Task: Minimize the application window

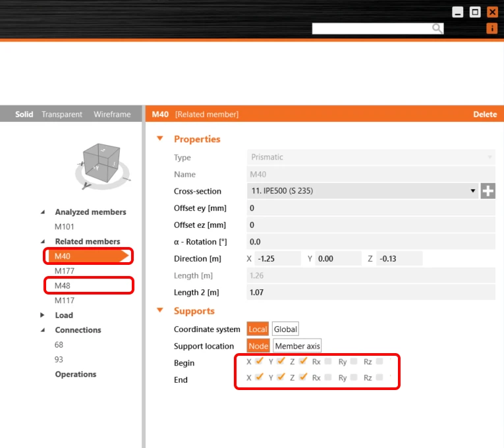Action: 457,13
